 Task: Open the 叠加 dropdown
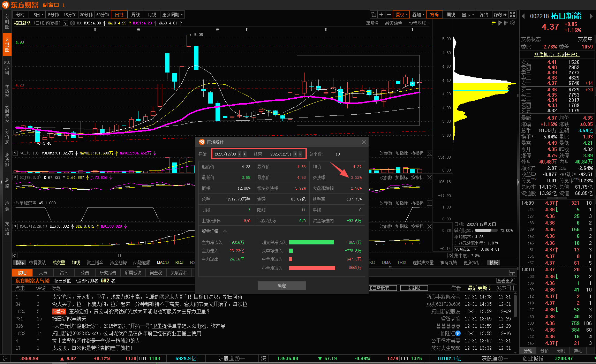tap(418, 15)
